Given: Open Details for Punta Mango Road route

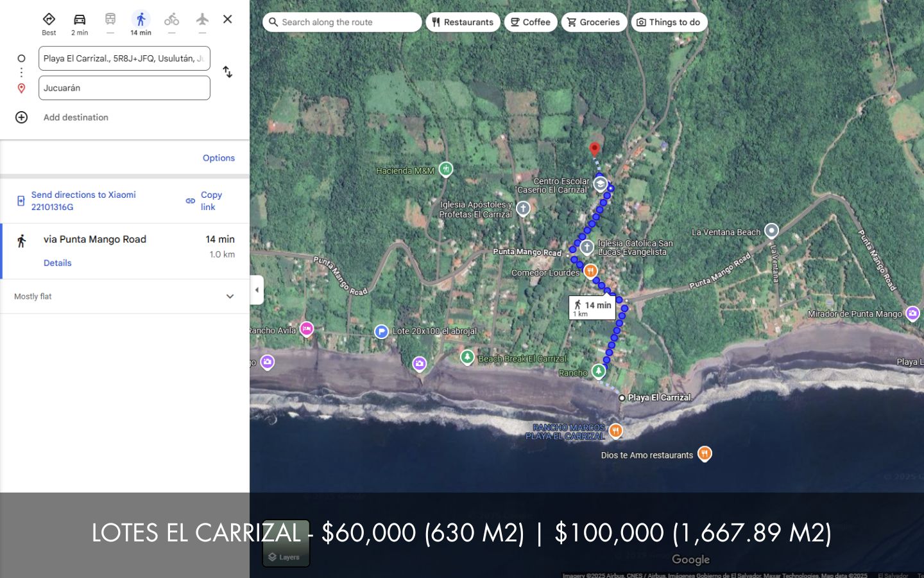Looking at the screenshot, I should [x=57, y=263].
